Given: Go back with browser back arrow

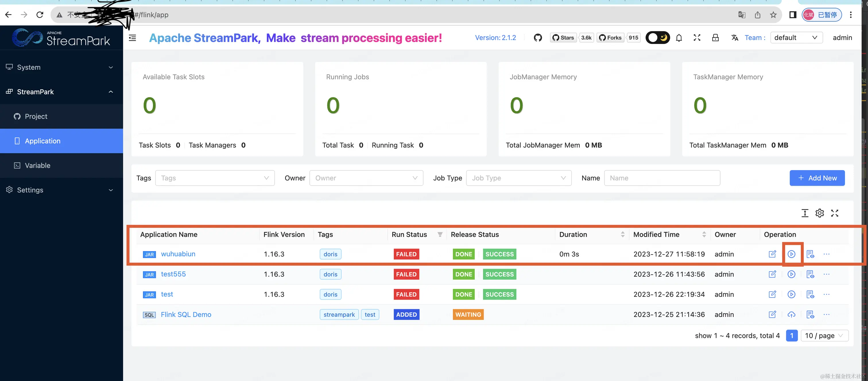Looking at the screenshot, I should (x=8, y=14).
